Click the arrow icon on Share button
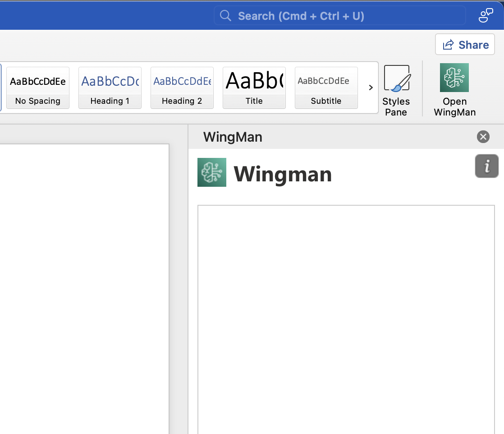504x434 pixels. point(448,45)
